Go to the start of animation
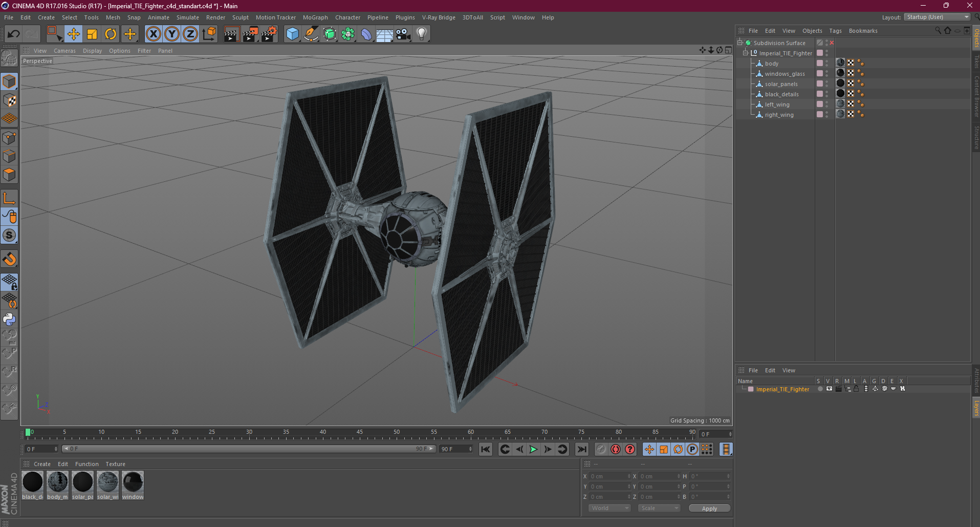Screen dimensions: 980x527 (x=485, y=449)
